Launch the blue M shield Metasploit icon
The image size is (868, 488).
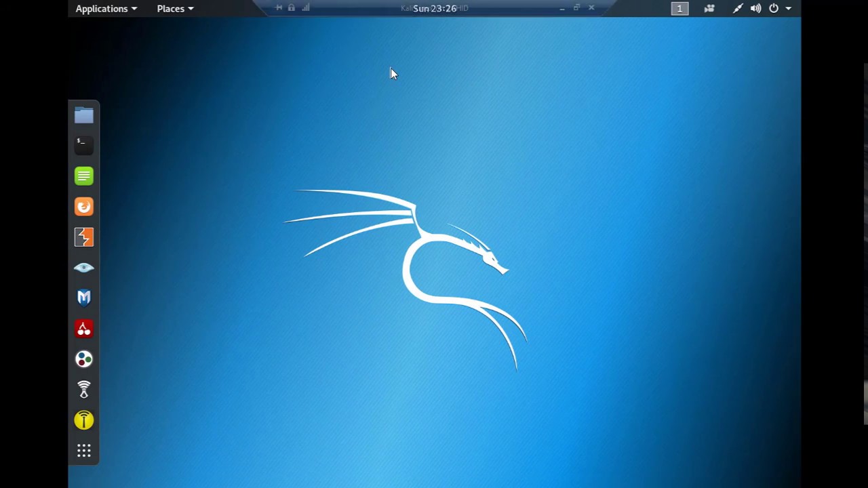pyautogui.click(x=84, y=298)
